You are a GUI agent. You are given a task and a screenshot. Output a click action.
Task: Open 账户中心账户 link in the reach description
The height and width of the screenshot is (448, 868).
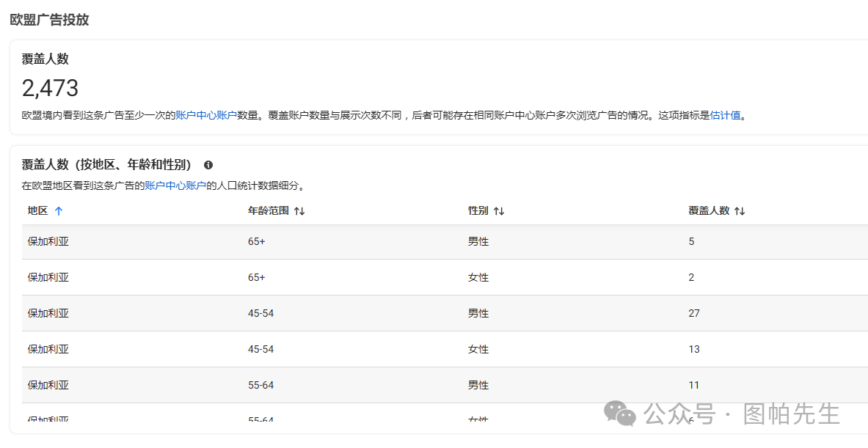(x=205, y=115)
